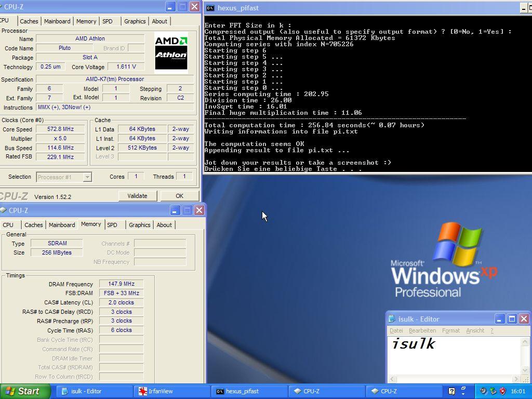This screenshot has height=399, width=532.
Task: Click the Specification AMD-K7(tm) Processor field
Action: point(115,79)
